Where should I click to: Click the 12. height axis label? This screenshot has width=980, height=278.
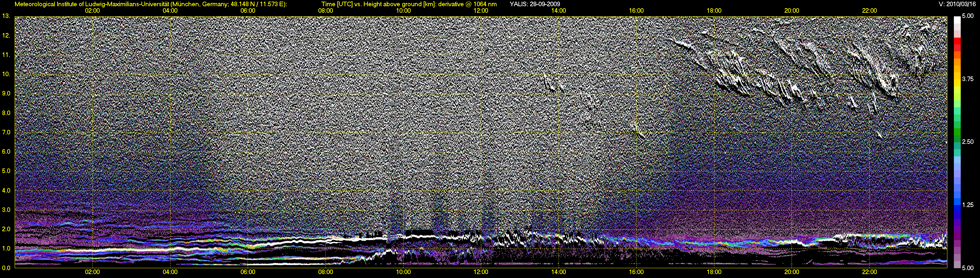click(x=6, y=35)
